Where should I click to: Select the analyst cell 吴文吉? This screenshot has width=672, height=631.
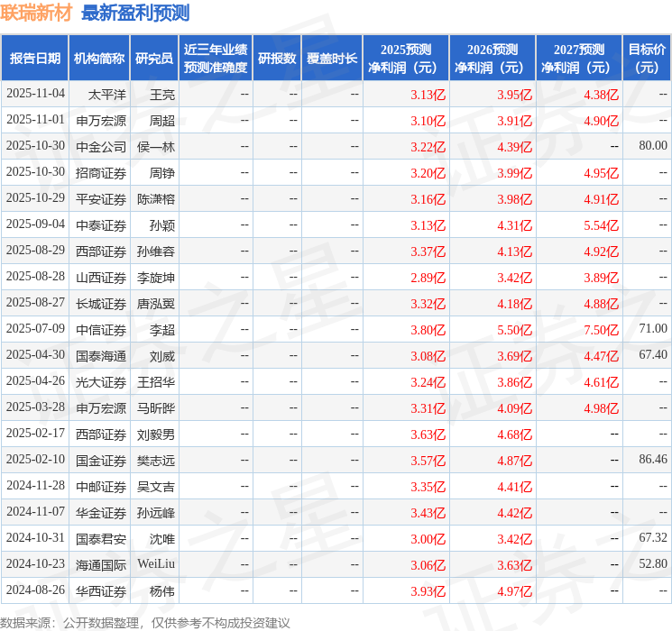point(156,487)
